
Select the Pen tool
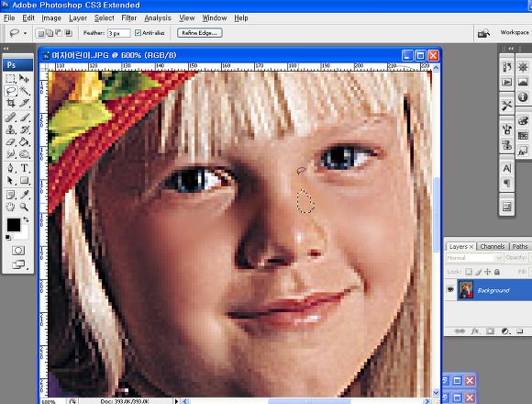(10, 168)
